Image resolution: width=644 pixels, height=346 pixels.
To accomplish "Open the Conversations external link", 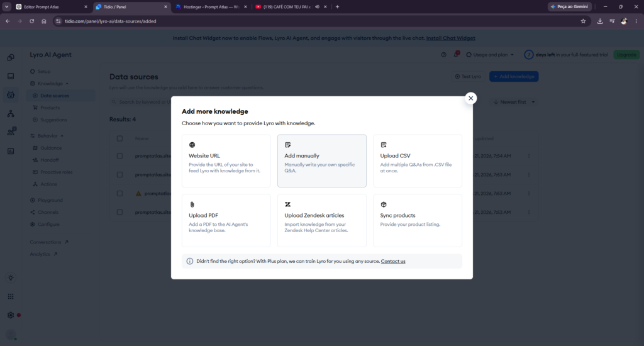I will pos(49,242).
